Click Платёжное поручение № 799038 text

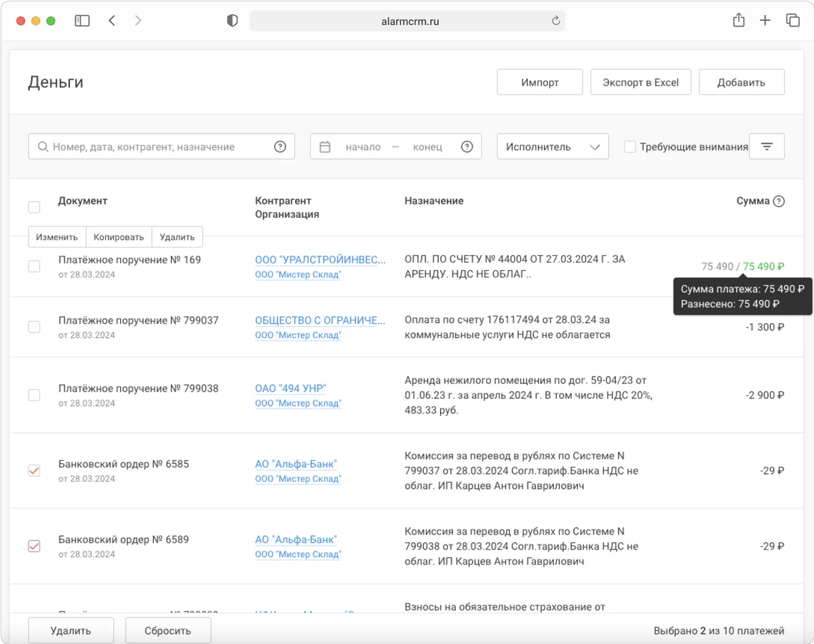point(138,388)
